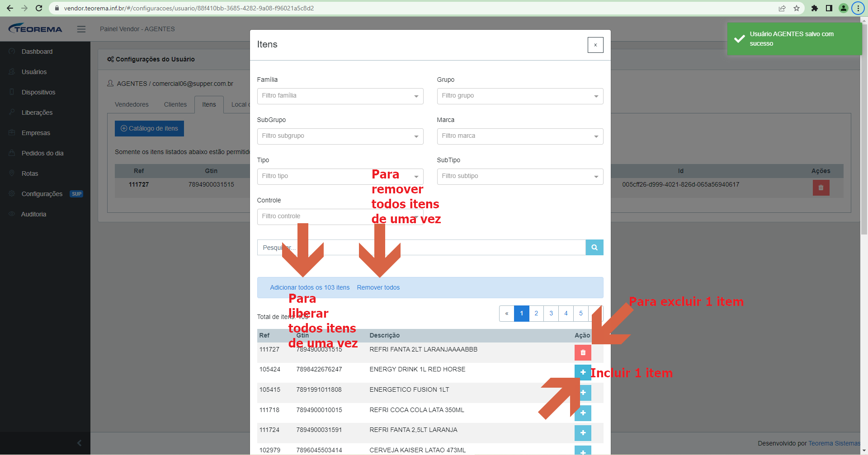Click the Teorema logo
Image resolution: width=868 pixels, height=455 pixels.
[35, 28]
